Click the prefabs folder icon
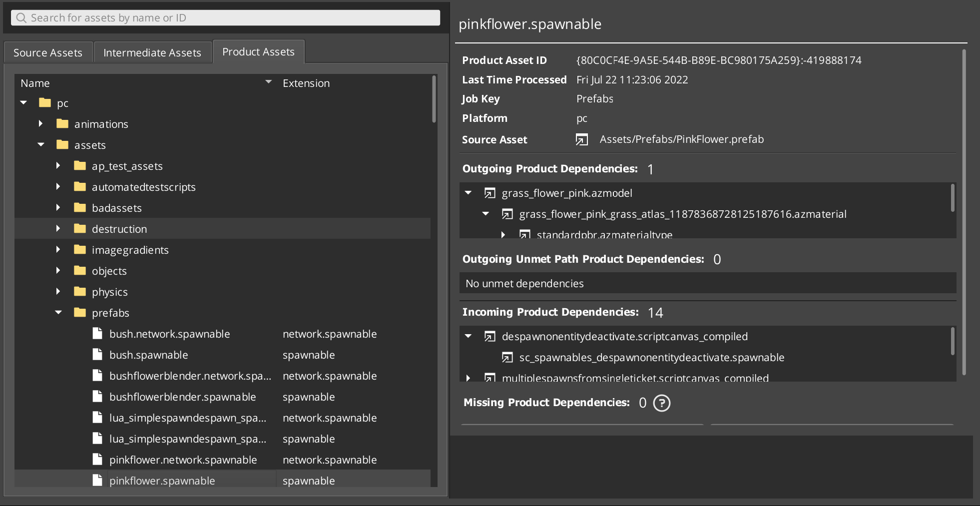 pos(80,313)
